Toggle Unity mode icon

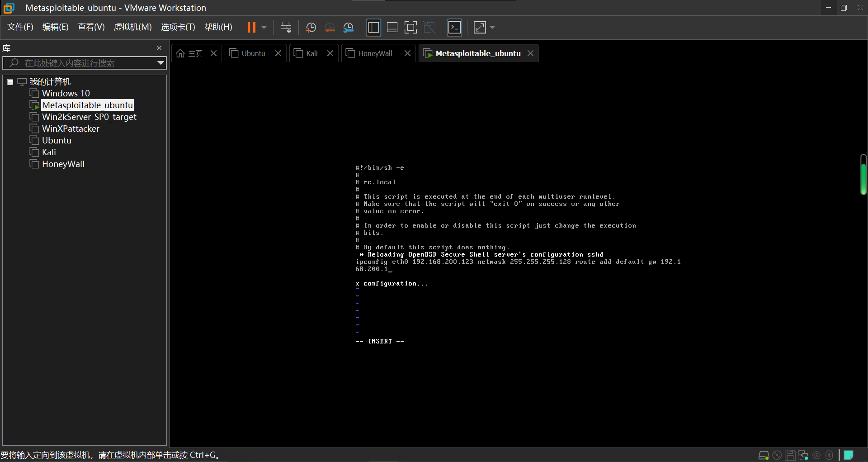click(x=429, y=28)
